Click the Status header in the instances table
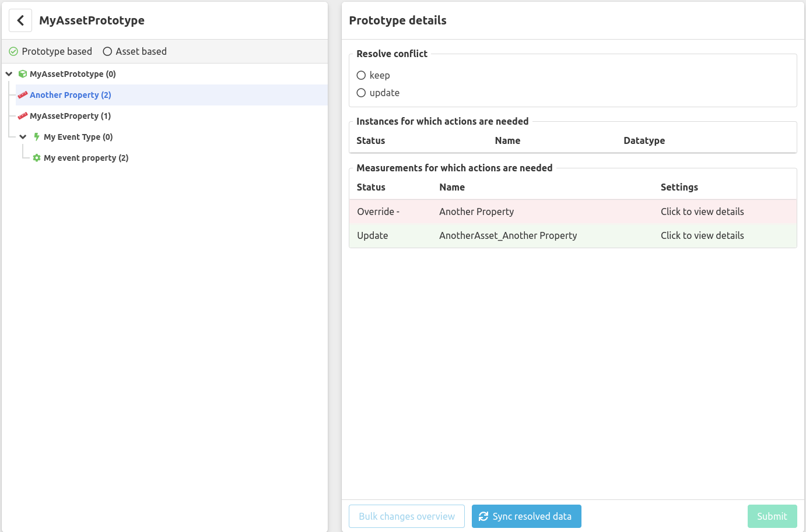 point(371,140)
